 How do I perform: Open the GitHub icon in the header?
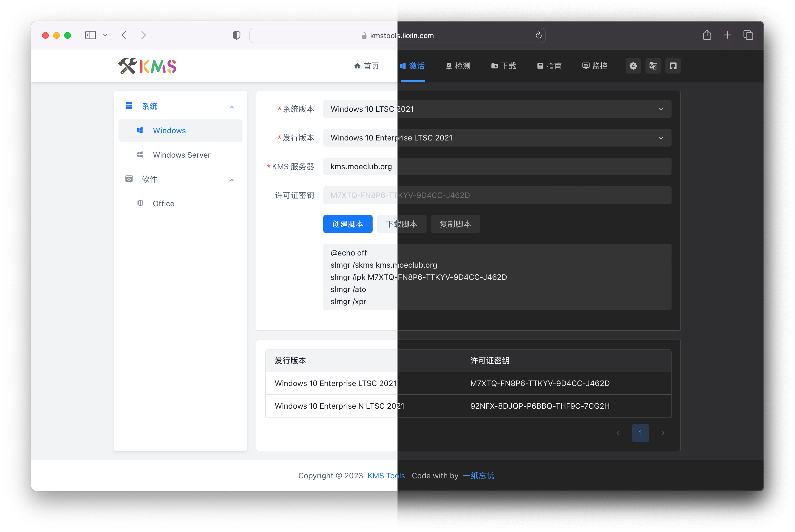[673, 66]
